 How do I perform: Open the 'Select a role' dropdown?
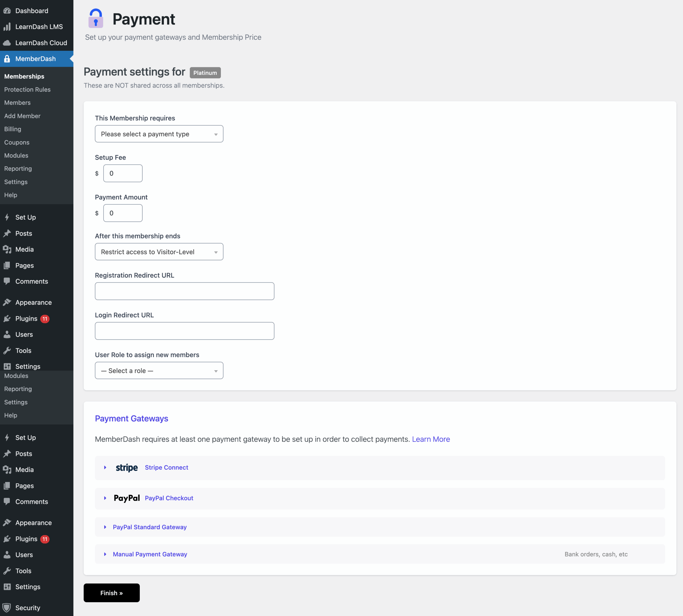159,371
